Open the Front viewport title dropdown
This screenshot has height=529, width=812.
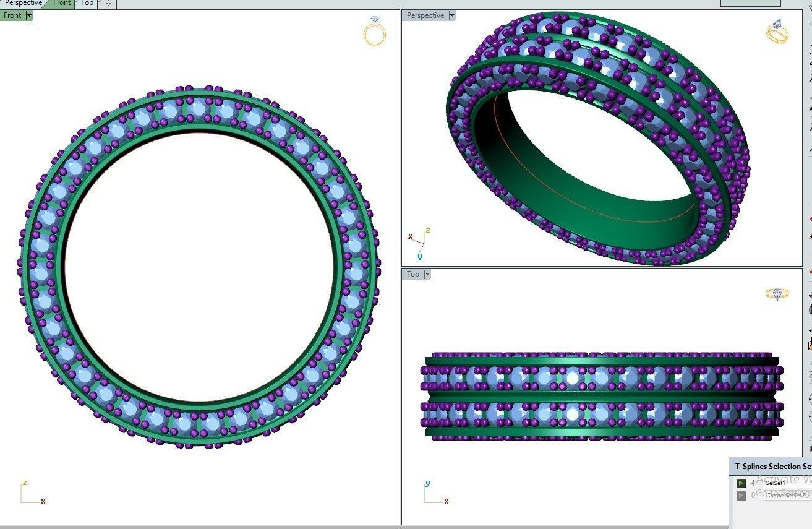[28, 15]
